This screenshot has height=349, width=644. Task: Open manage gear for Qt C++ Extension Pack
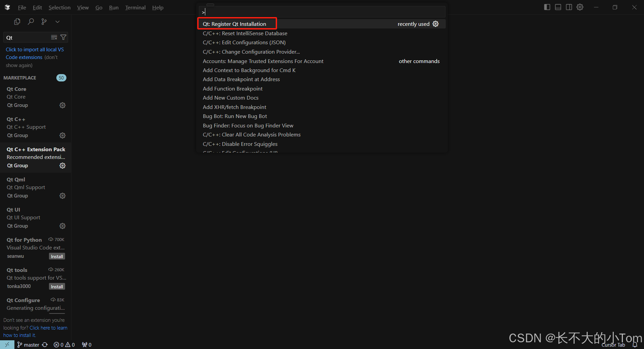[62, 166]
